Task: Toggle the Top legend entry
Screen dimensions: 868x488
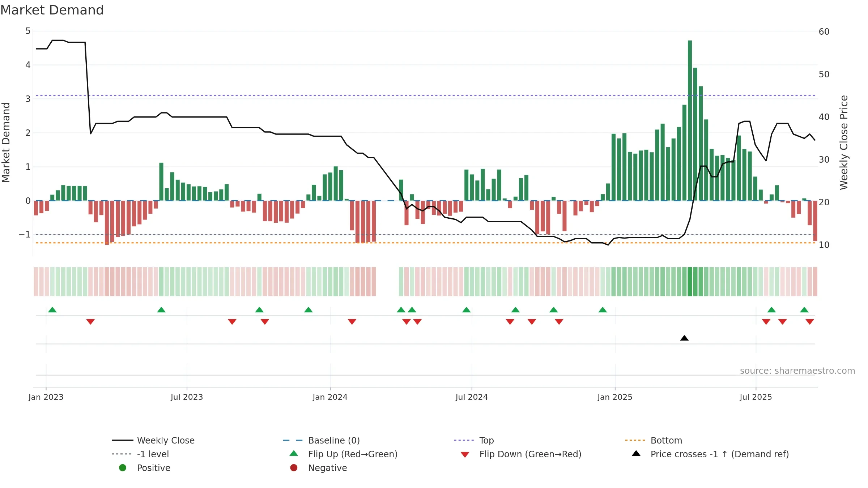Action: click(474, 440)
